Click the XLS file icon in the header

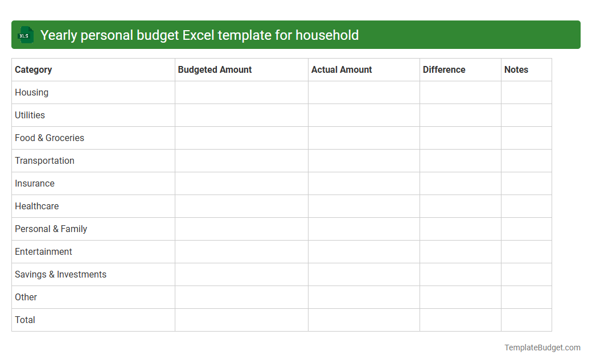pos(25,35)
